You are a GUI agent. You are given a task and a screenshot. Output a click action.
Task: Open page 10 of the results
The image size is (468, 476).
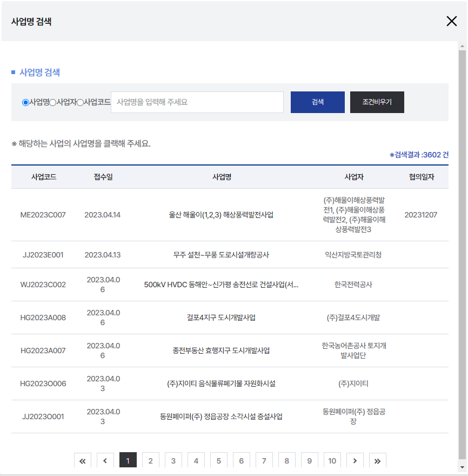[332, 461]
